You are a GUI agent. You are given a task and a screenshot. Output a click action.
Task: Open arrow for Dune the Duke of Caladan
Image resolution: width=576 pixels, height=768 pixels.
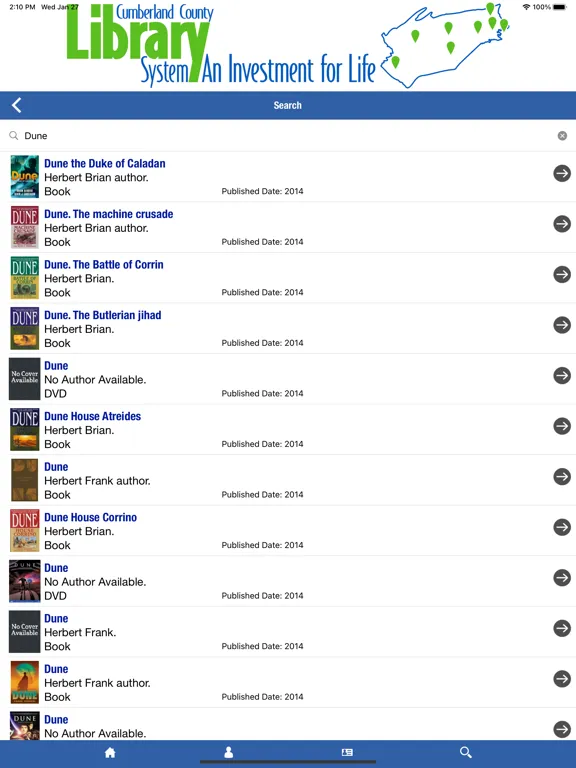pyautogui.click(x=562, y=173)
